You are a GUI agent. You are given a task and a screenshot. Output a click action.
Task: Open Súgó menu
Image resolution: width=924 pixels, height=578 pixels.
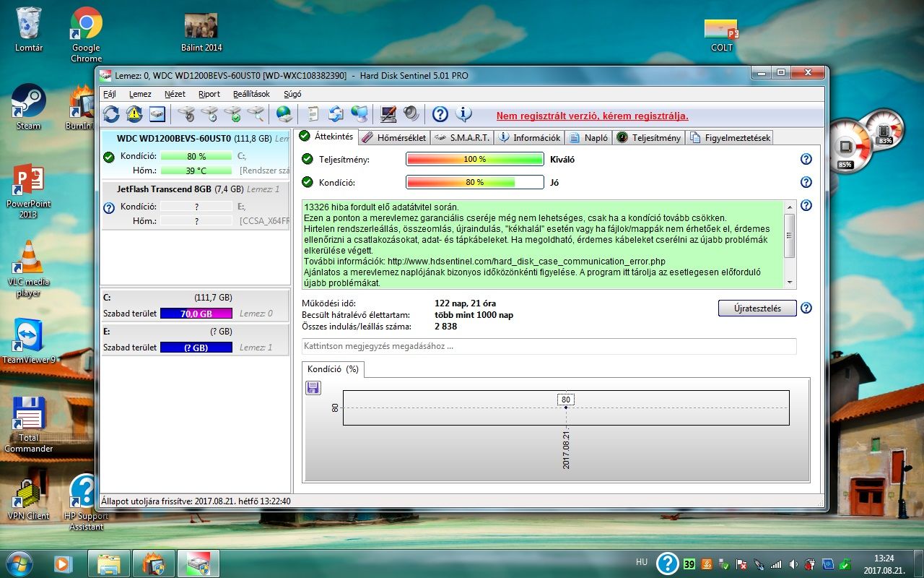point(292,94)
